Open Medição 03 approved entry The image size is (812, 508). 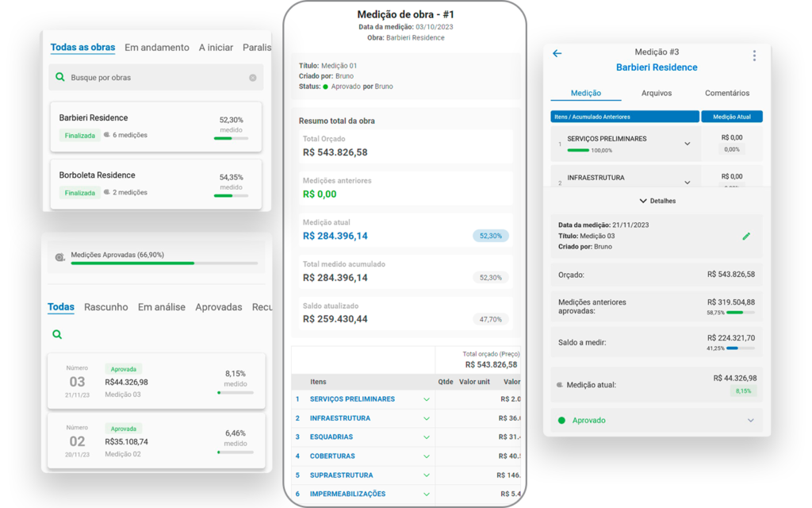pos(155,382)
